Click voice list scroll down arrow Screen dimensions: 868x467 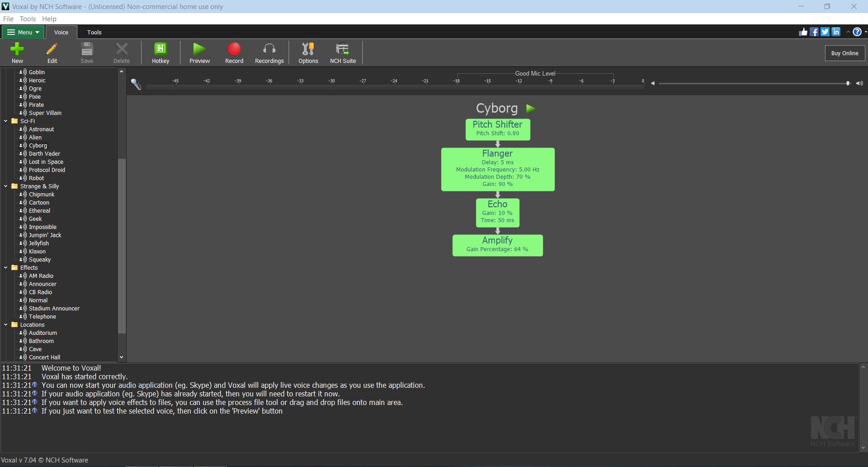click(121, 357)
